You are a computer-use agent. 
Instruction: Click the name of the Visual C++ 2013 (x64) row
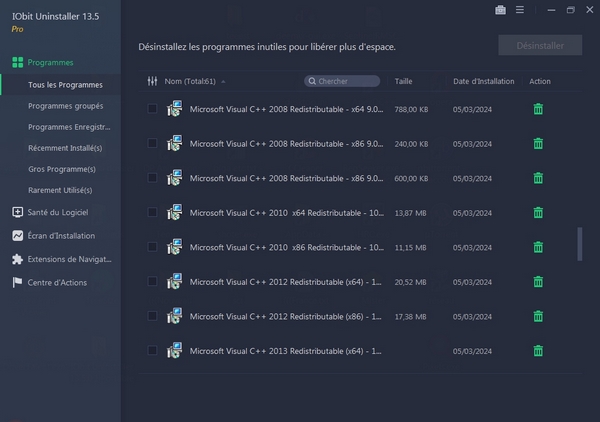coord(285,351)
